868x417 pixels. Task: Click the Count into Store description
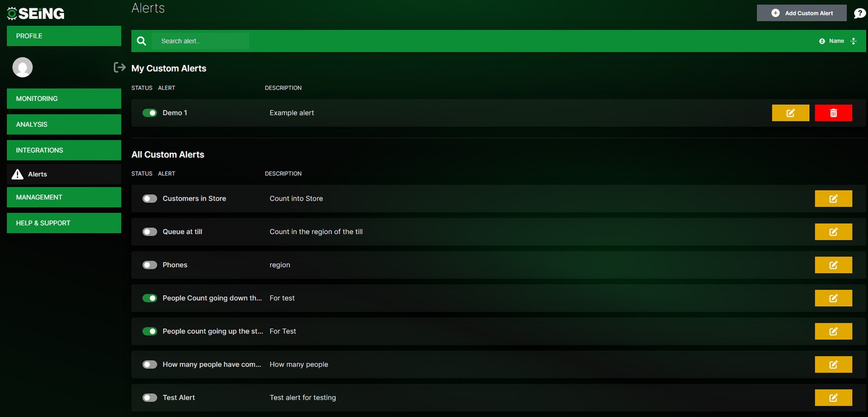[x=296, y=199]
